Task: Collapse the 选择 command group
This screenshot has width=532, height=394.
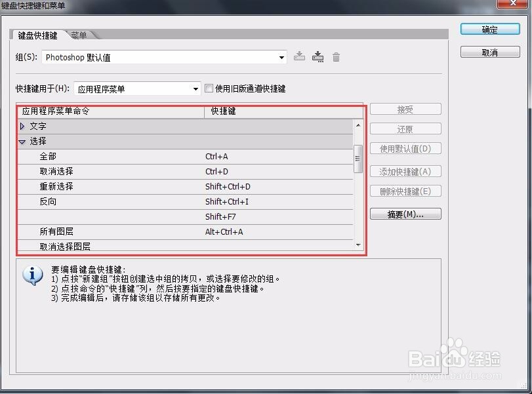Action: click(x=22, y=141)
